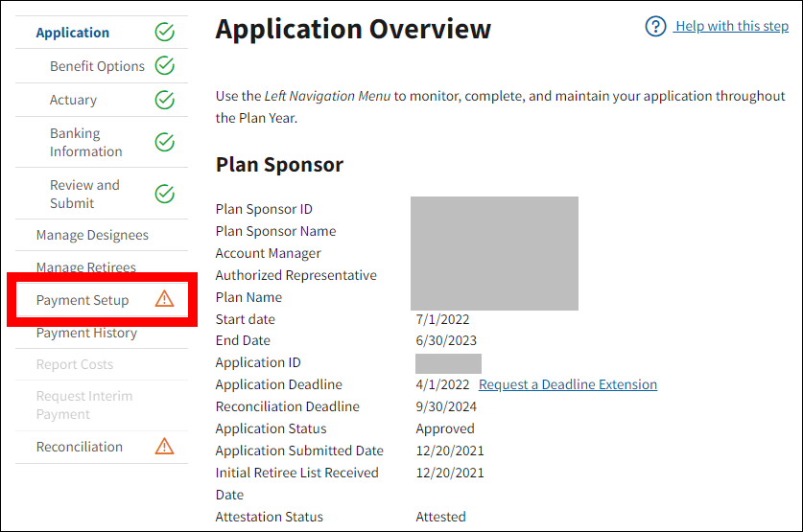
Task: Click the Review and Submit checkmark icon
Action: pos(165,195)
